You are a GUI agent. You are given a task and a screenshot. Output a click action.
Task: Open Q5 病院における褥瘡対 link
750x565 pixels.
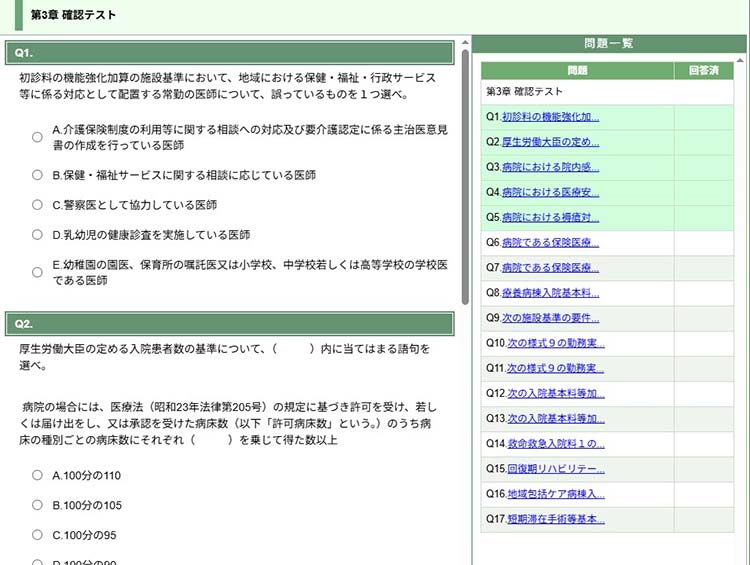[550, 217]
